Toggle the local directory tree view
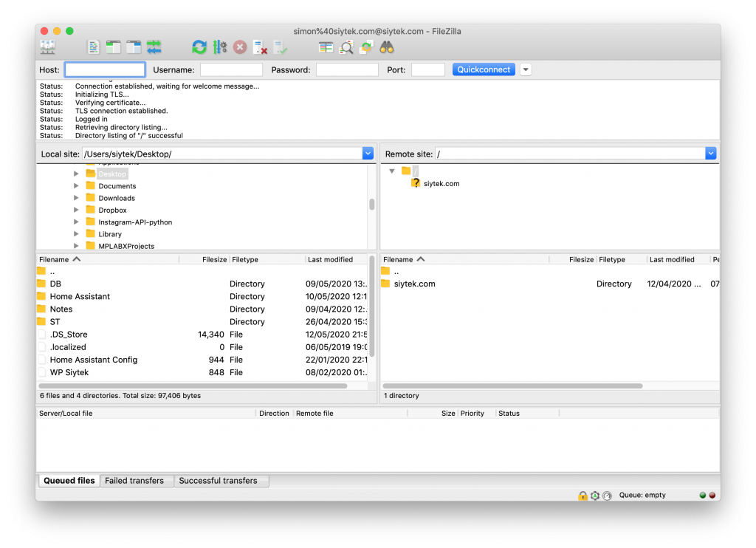The image size is (756, 548). point(113,47)
